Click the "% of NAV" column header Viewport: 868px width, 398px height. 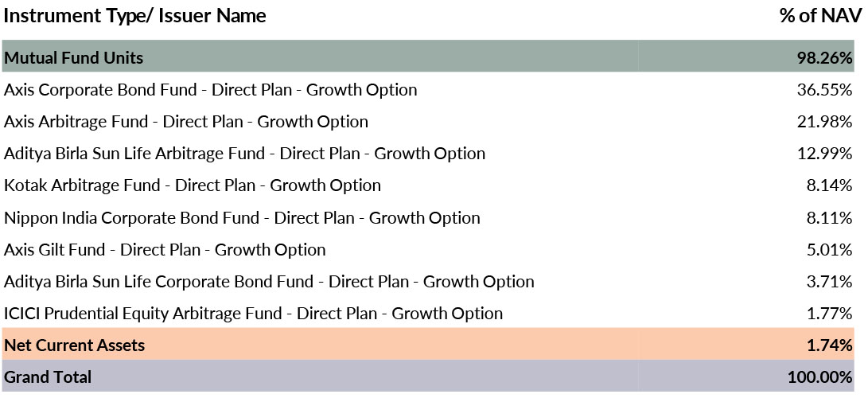pyautogui.click(x=819, y=16)
